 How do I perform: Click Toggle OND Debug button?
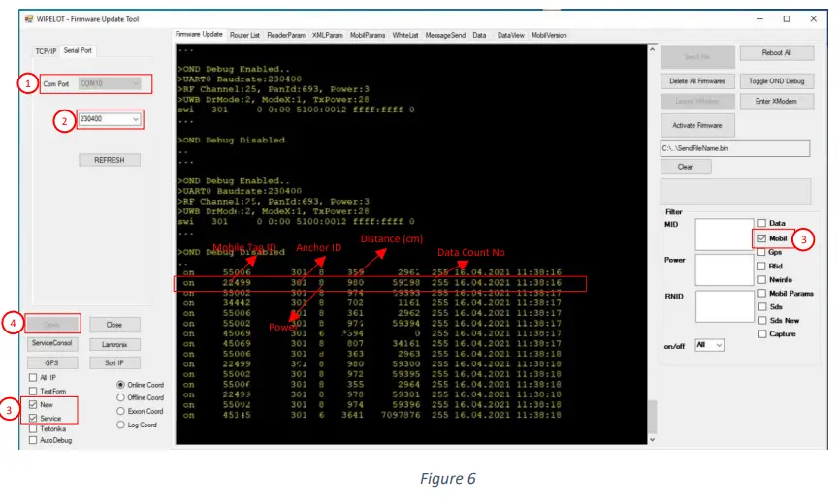777,81
